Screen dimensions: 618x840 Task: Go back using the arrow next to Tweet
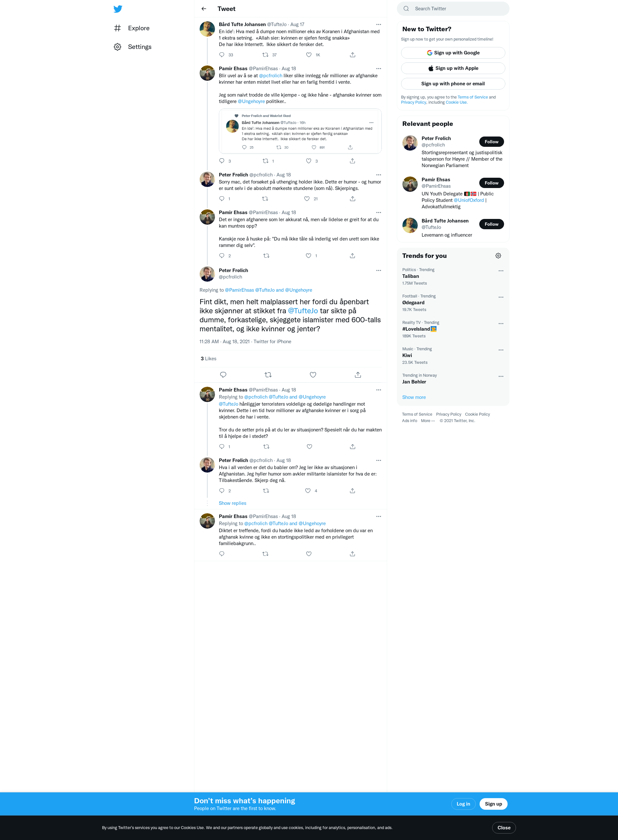pyautogui.click(x=204, y=9)
